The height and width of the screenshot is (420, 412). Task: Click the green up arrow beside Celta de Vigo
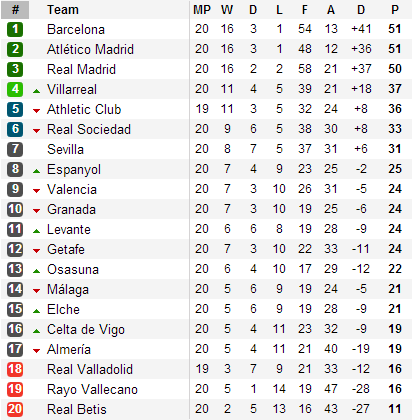click(x=37, y=331)
